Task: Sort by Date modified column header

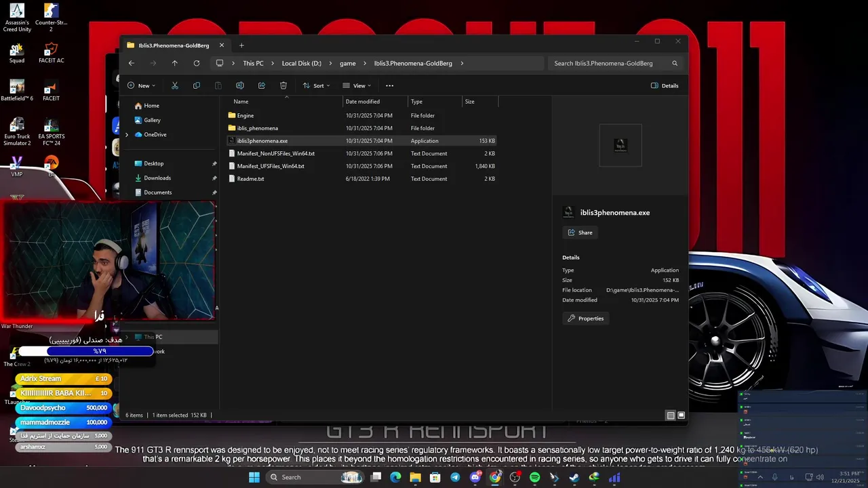Action: pos(376,102)
